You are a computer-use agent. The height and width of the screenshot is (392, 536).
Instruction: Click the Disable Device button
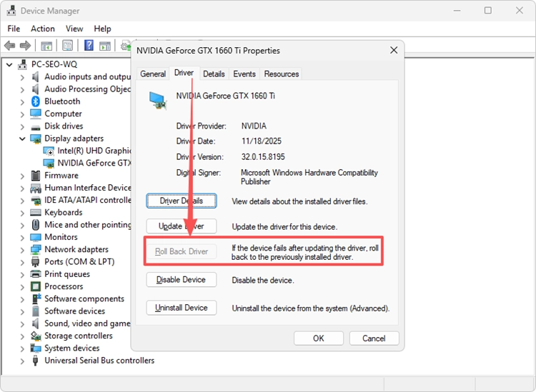(x=182, y=280)
